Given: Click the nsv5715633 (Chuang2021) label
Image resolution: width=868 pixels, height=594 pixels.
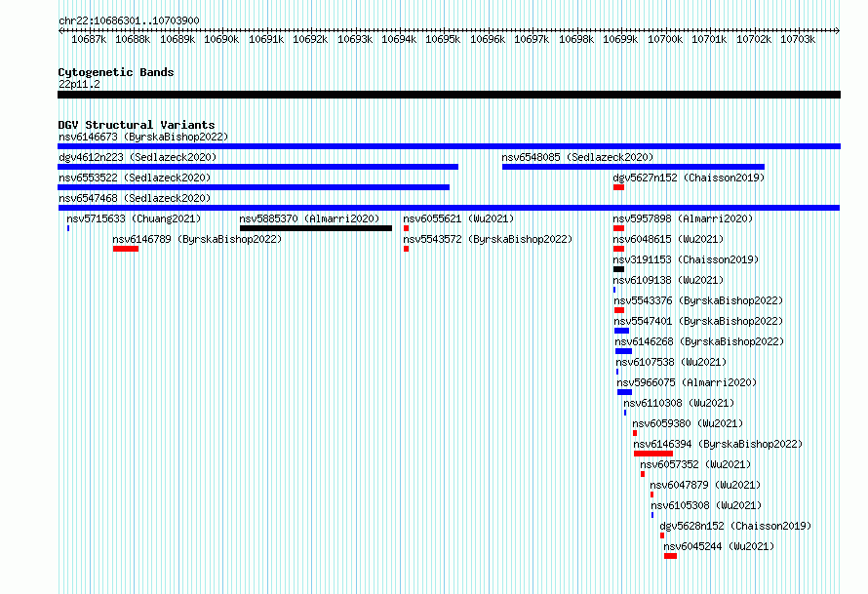Looking at the screenshot, I should (134, 218).
